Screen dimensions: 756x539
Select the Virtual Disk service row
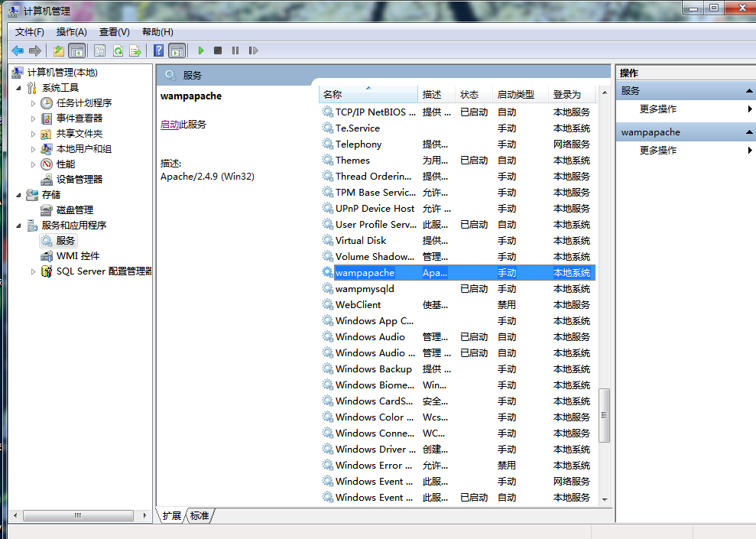point(458,241)
